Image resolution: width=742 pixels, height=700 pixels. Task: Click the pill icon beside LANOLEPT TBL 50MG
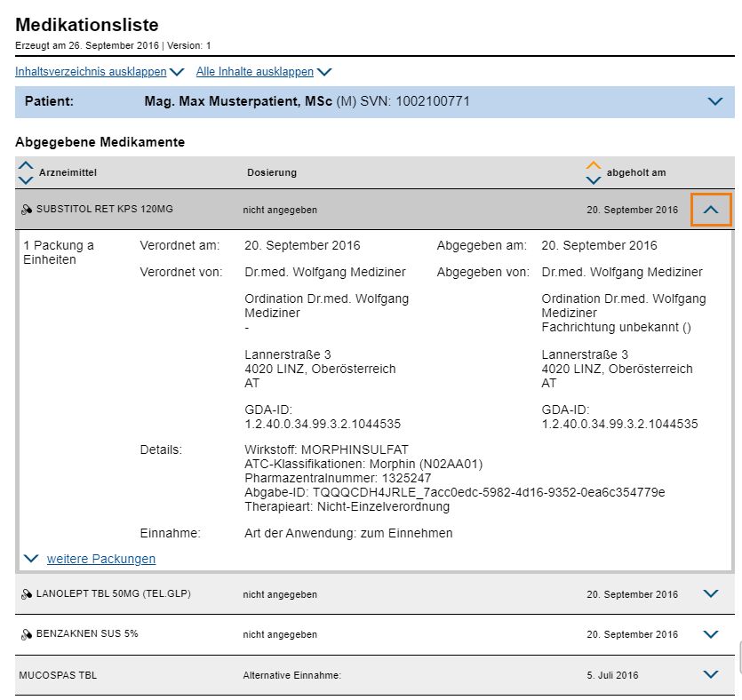point(27,594)
